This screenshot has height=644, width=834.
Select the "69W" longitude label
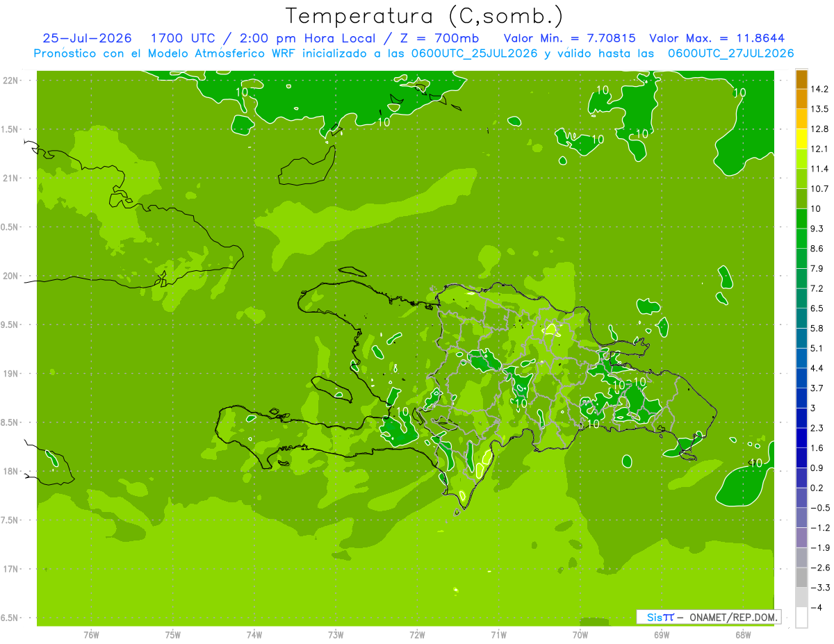662,635
